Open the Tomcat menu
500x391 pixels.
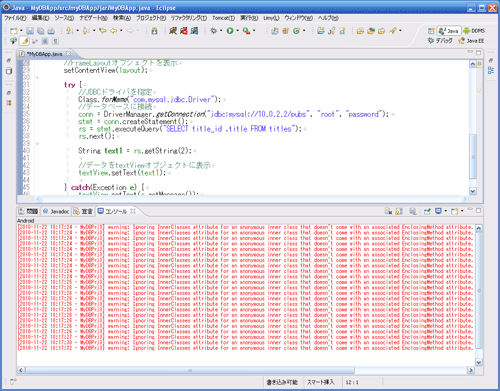click(x=223, y=18)
